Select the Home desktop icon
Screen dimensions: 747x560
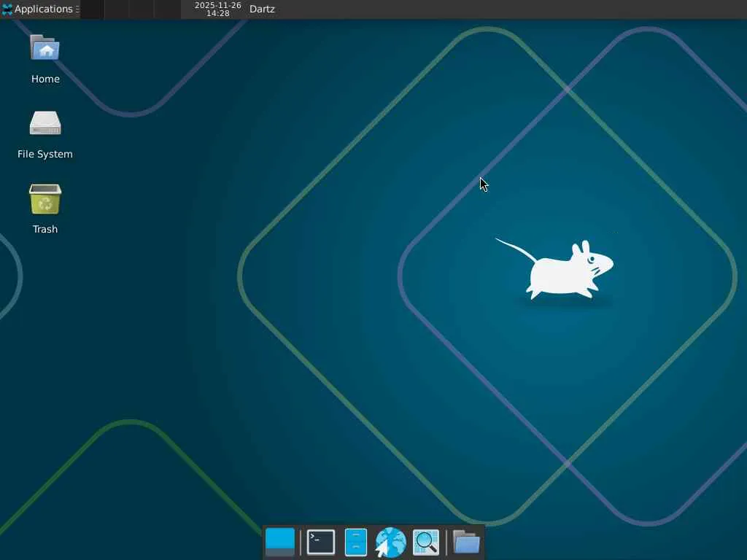pos(45,59)
